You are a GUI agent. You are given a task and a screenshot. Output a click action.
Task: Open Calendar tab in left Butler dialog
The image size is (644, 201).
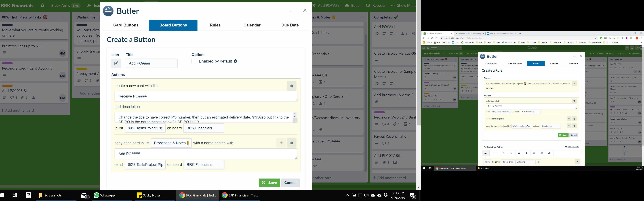pos(252,25)
